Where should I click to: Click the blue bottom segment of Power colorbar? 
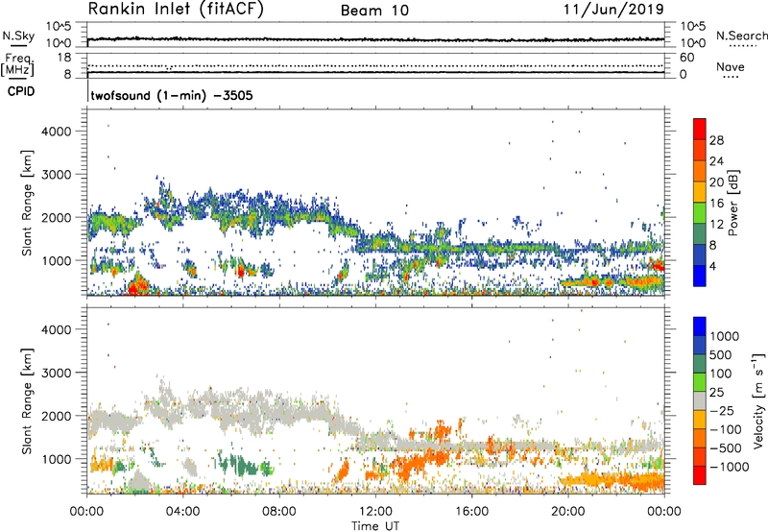700,276
